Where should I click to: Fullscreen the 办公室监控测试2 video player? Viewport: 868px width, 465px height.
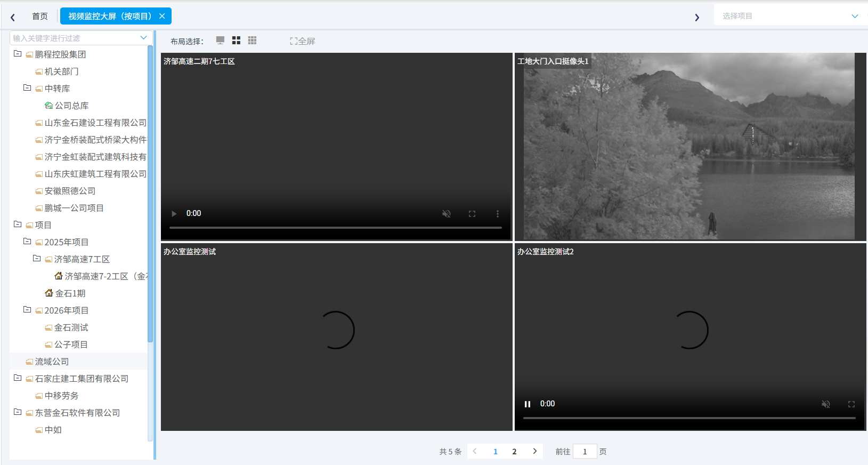coord(851,404)
